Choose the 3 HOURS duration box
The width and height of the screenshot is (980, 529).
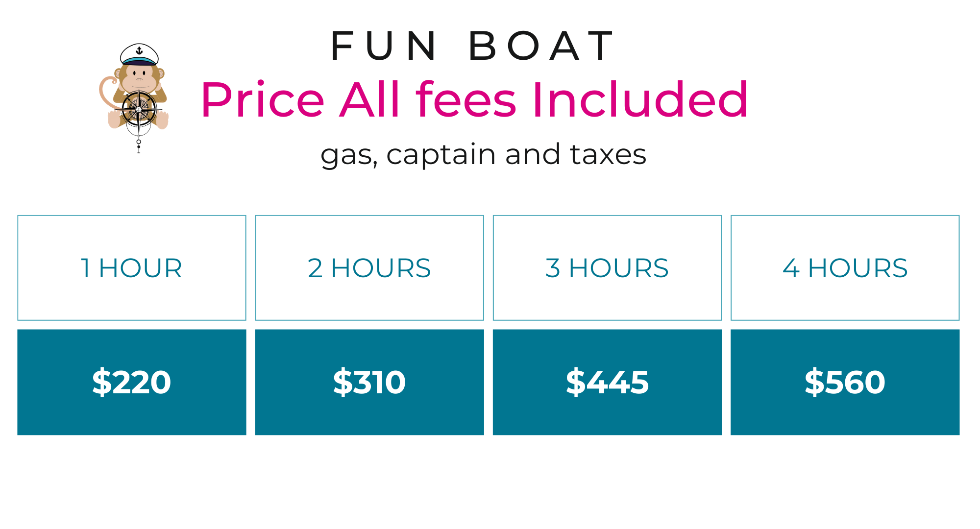coord(607,268)
